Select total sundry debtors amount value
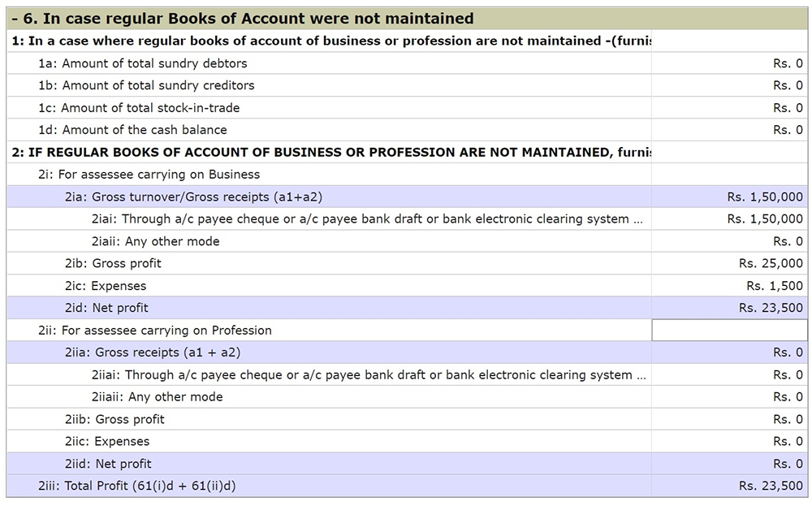Screen dimensions: 812x506 787,63
